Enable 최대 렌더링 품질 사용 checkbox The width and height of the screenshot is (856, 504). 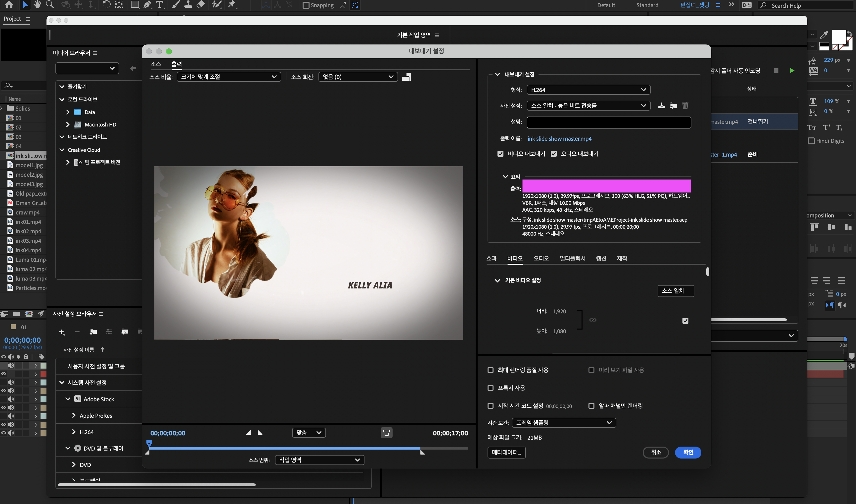[491, 370]
